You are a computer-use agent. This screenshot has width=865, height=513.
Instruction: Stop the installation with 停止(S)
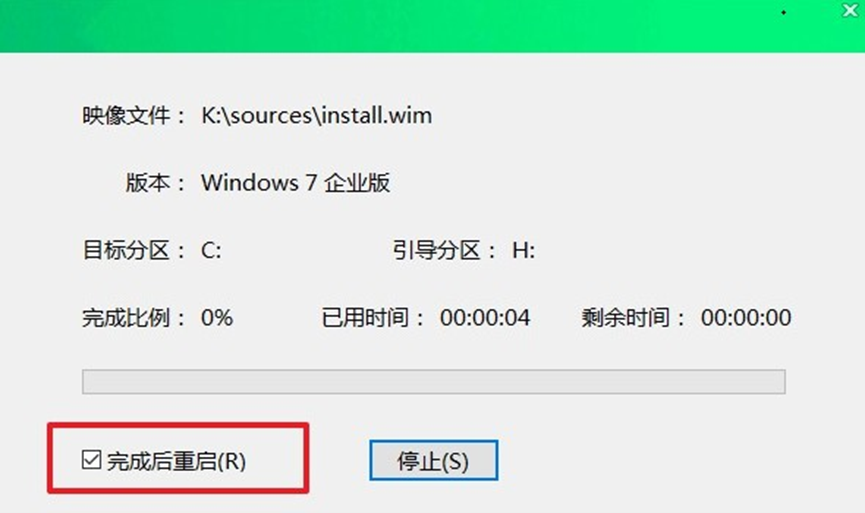click(x=434, y=460)
